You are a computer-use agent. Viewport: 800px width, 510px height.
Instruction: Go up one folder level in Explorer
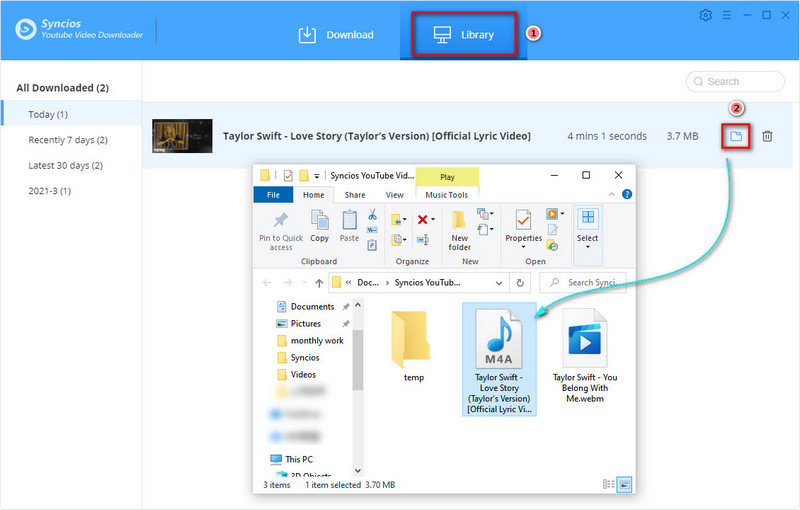[x=319, y=283]
